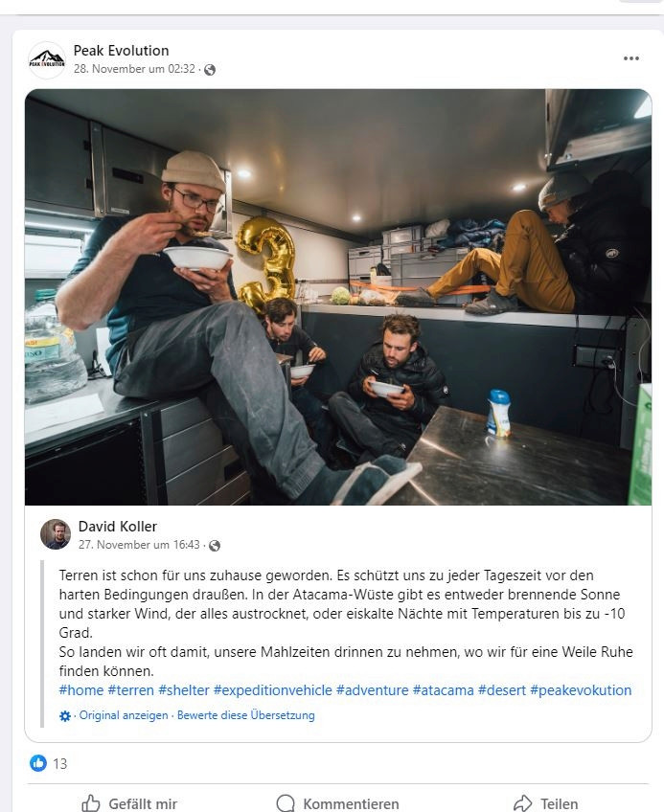Screen dimensions: 664x812
Task: Open the Peak Evolution page logo
Action: click(x=47, y=59)
